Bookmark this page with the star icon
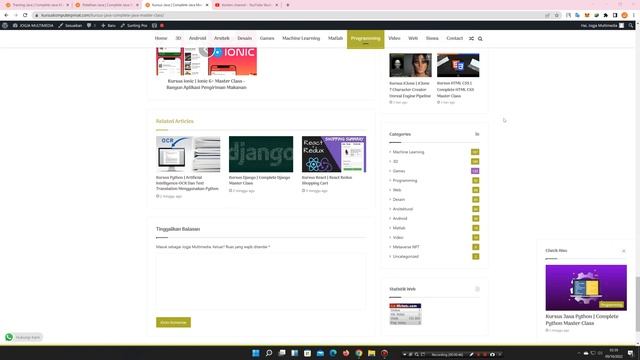 (x=557, y=15)
